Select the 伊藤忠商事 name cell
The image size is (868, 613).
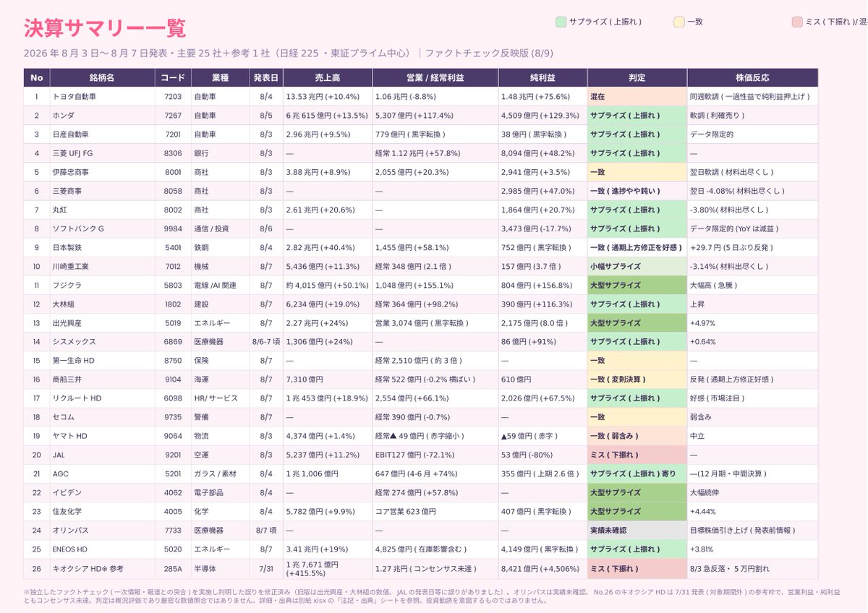click(x=102, y=172)
